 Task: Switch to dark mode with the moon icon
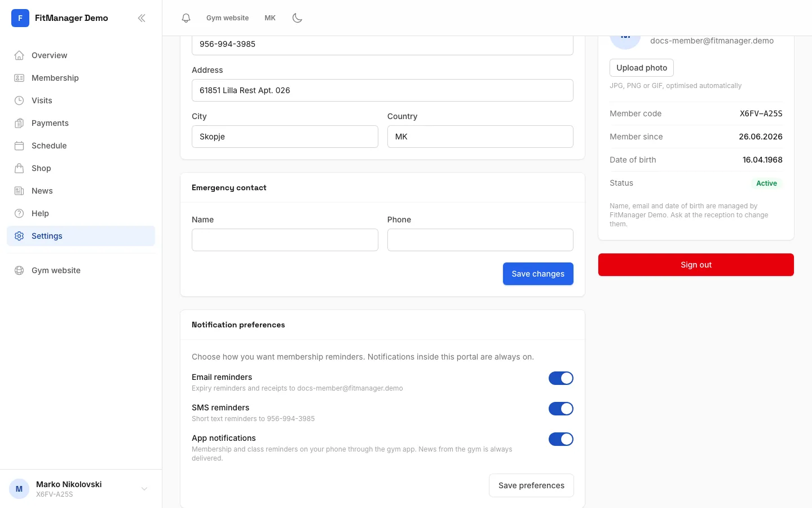tap(297, 18)
